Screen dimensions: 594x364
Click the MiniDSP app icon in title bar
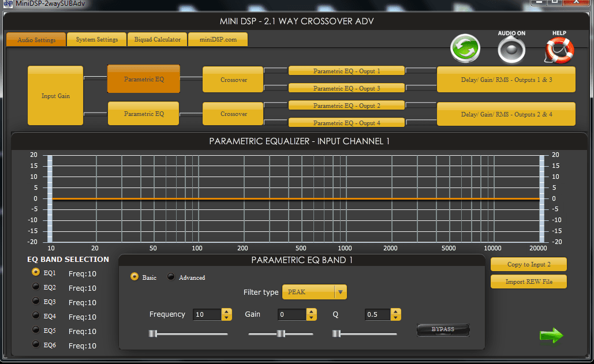point(8,3)
